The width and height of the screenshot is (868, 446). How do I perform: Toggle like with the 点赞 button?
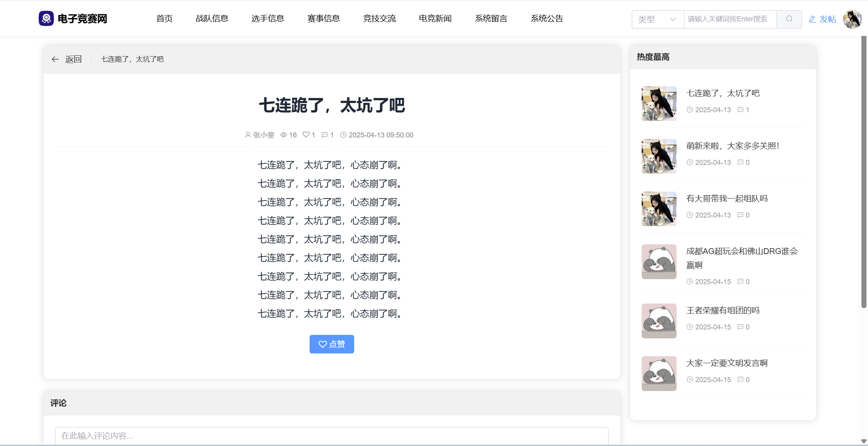pyautogui.click(x=332, y=344)
